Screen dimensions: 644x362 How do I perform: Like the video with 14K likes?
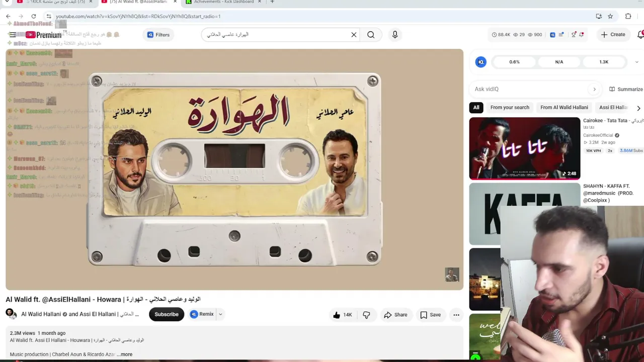click(x=342, y=315)
